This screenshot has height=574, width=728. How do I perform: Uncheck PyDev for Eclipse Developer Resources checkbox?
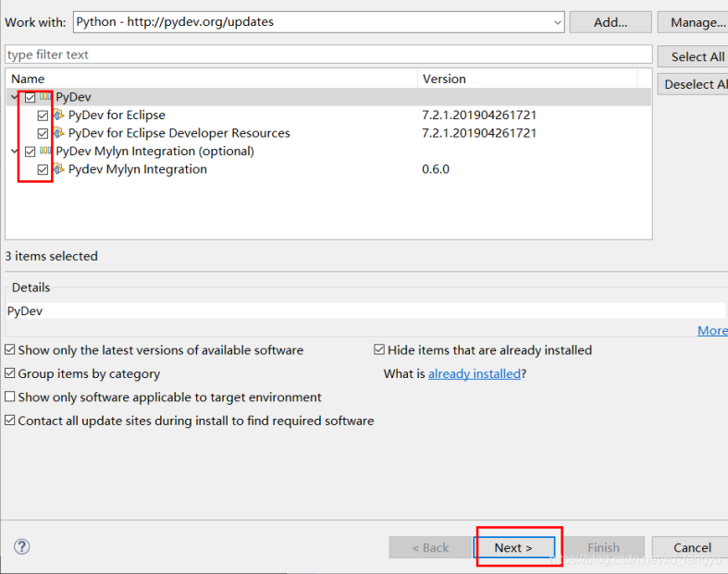tap(43, 134)
